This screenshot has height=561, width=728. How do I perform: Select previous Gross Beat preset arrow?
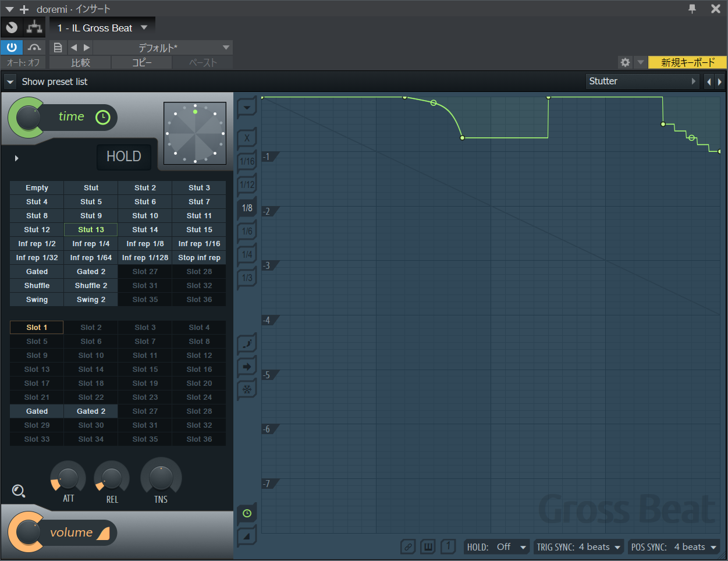[x=709, y=81]
